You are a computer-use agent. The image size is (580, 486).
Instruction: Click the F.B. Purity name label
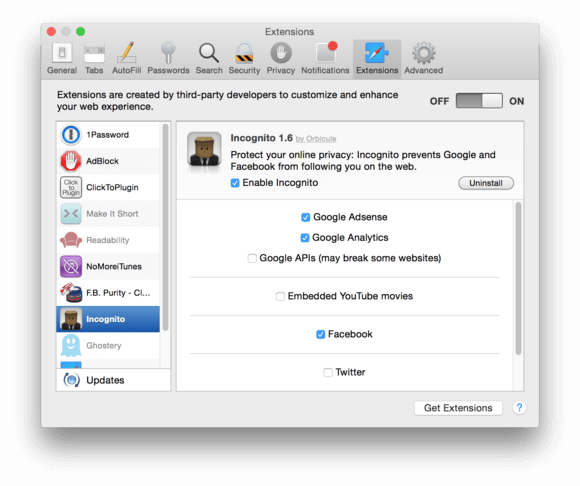point(118,293)
